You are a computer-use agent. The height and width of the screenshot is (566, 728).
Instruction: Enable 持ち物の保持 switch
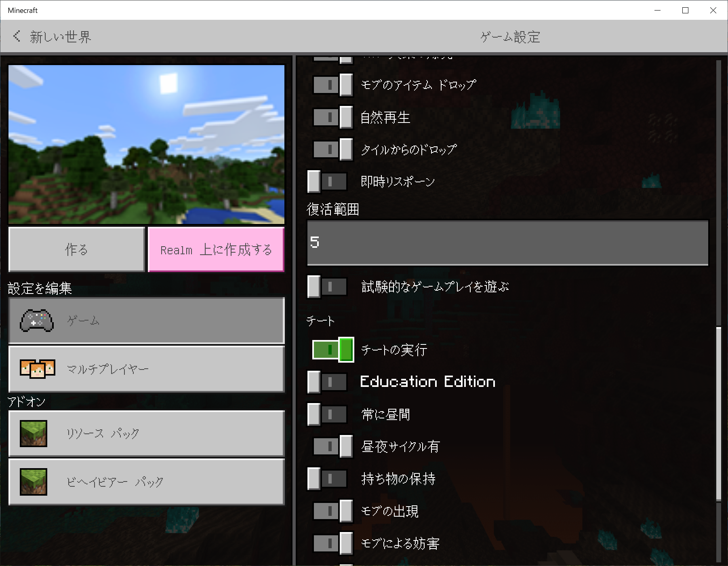tap(327, 479)
